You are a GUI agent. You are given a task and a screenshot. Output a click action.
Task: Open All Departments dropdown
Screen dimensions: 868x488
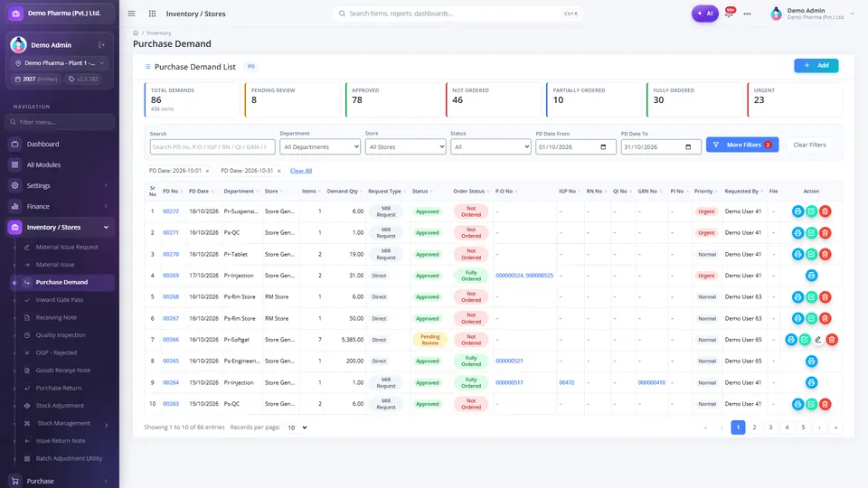point(320,146)
